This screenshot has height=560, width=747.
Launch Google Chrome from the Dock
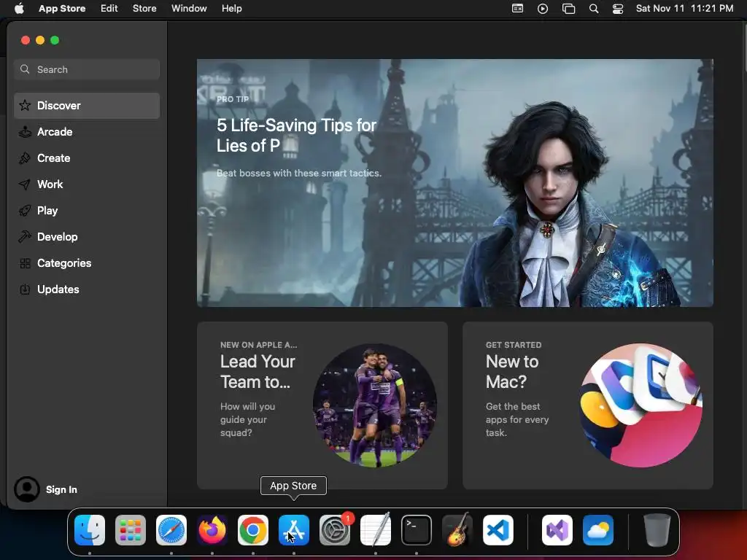253,530
